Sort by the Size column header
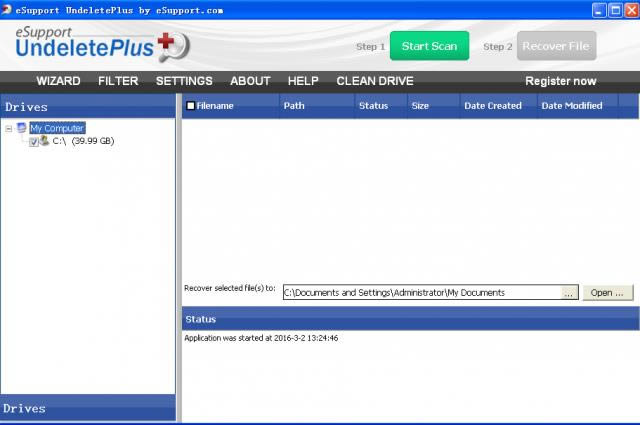Image resolution: width=640 pixels, height=425 pixels. pyautogui.click(x=433, y=106)
